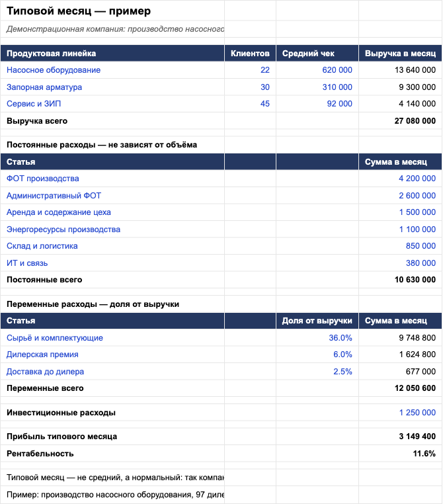The height and width of the screenshot is (504, 443).
Task: Select profitability value 11.6%
Action: [400, 454]
